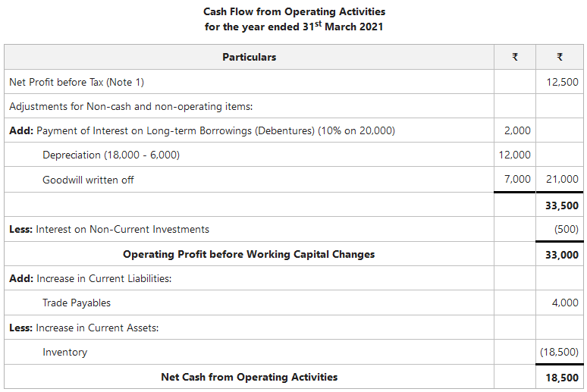587x392 pixels.
Task: Select the 7,000 goodwill amount
Action: coord(517,180)
